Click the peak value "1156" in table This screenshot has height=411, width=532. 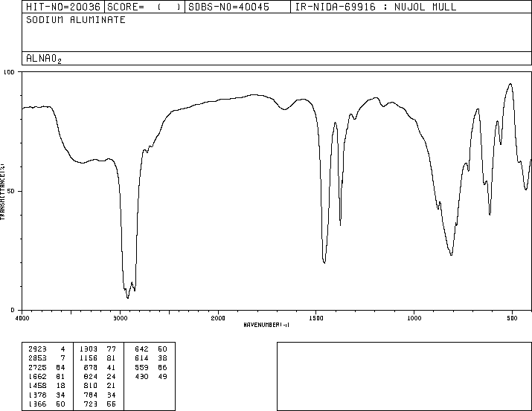[89, 358]
